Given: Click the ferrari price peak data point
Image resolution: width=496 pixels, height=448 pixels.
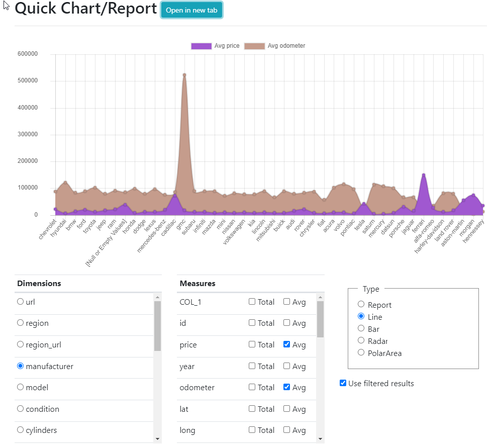Looking at the screenshot, I should [424, 175].
